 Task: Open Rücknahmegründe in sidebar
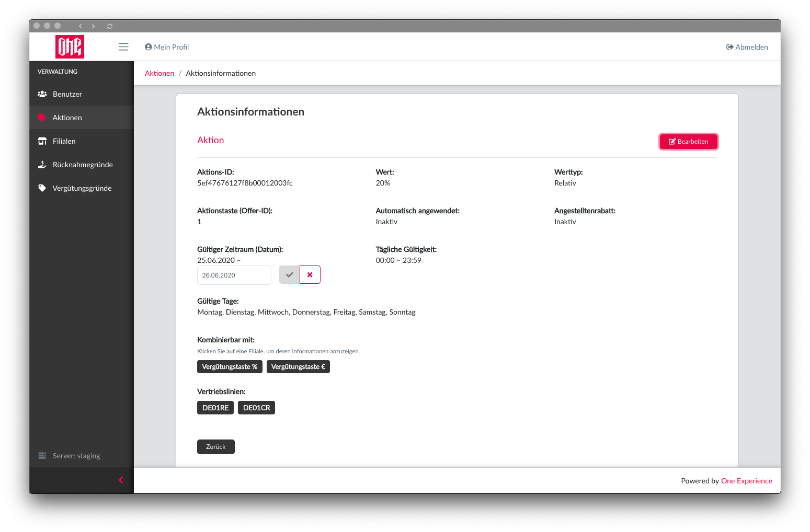click(82, 165)
